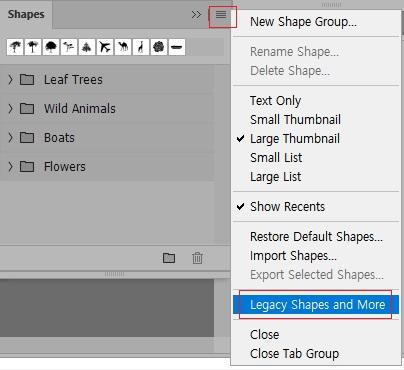Select the leaning palm tree recent shape
The width and height of the screenshot is (404, 370).
15,47
